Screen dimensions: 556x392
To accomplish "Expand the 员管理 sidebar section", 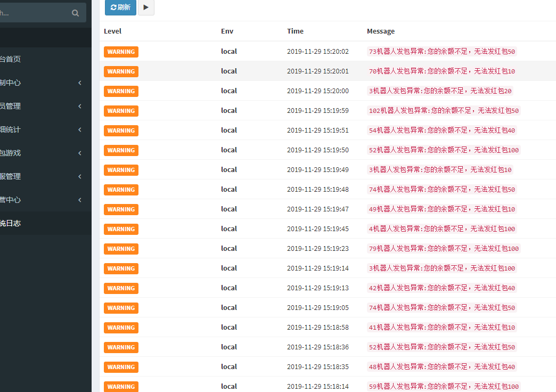I will (40, 106).
